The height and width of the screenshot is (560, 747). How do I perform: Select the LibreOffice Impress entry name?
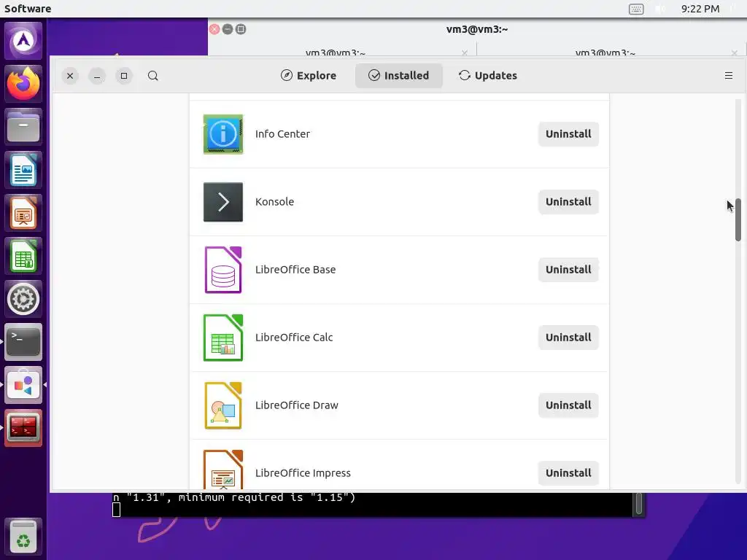click(x=303, y=473)
